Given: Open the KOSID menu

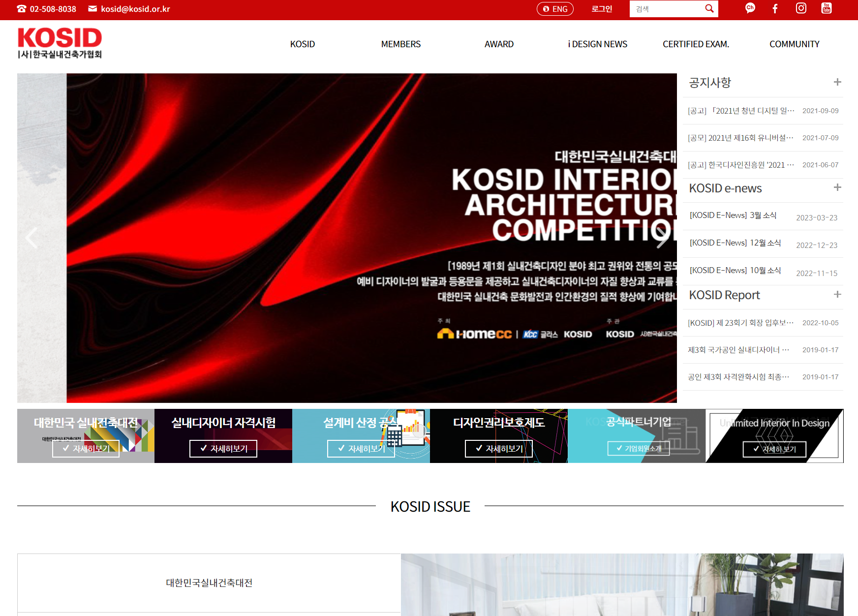Looking at the screenshot, I should 303,44.
